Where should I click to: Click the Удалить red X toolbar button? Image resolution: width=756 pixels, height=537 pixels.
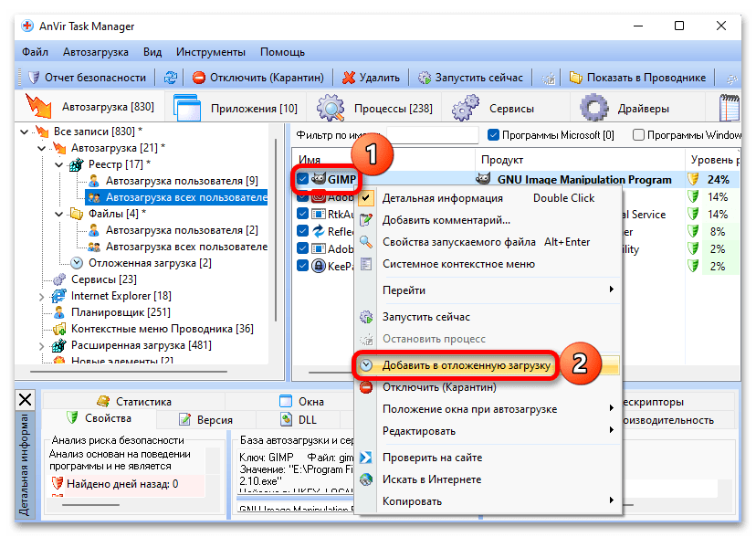pos(371,78)
